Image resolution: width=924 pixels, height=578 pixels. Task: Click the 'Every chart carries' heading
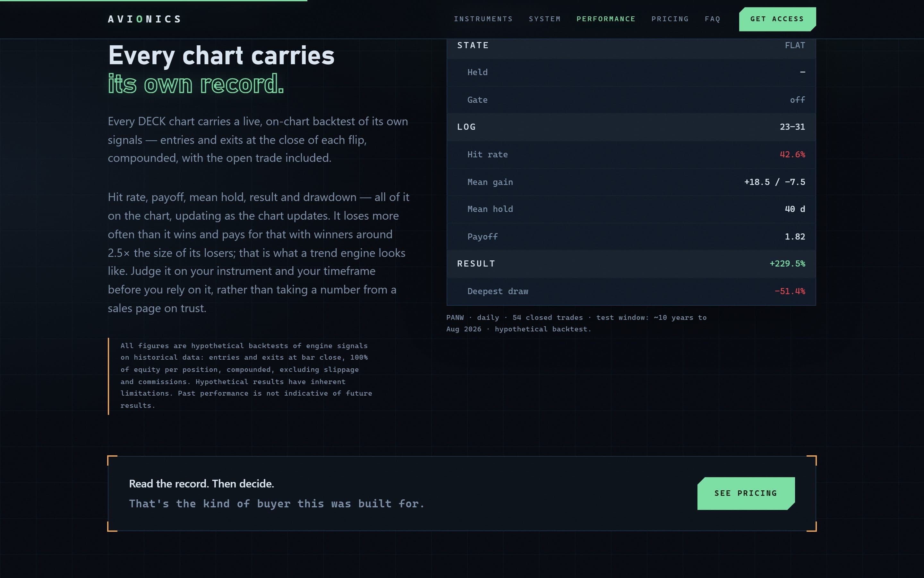(221, 56)
